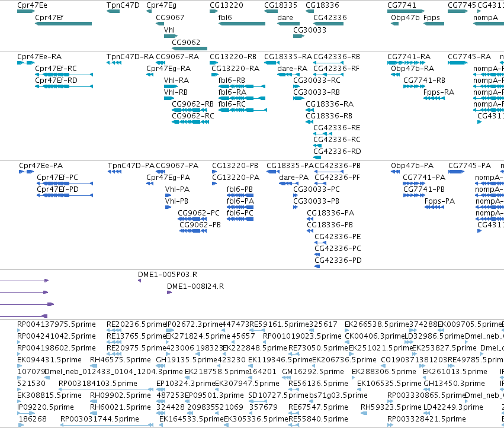Click the RP004137975.5prime EST label
Screen dimensions: 504x428
57,324
